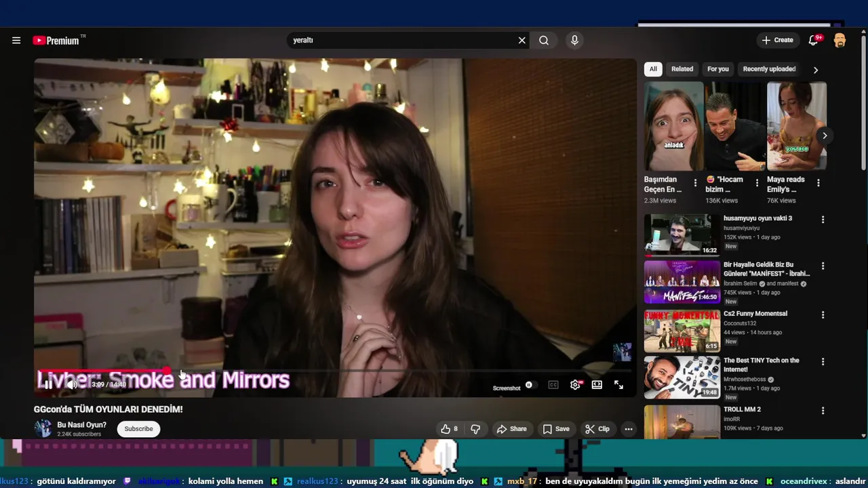The height and width of the screenshot is (488, 868).
Task: Open the Hocam bizim short thumbnail
Action: tap(735, 126)
